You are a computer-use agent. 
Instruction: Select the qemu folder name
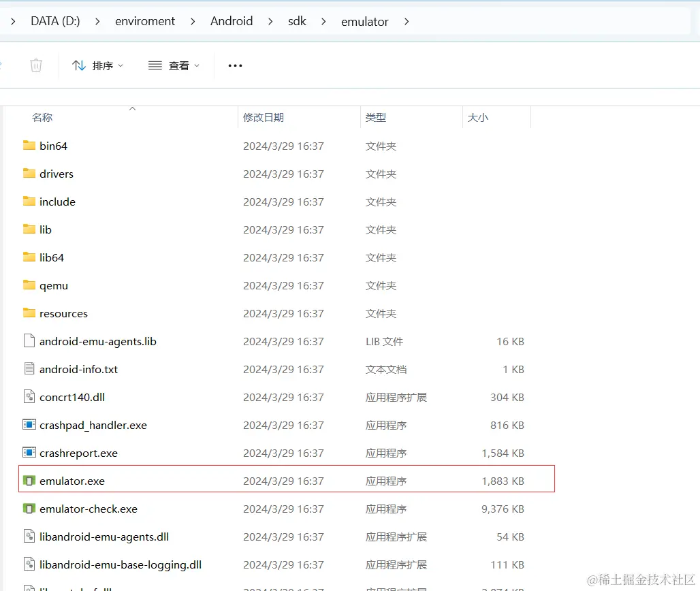coord(54,286)
